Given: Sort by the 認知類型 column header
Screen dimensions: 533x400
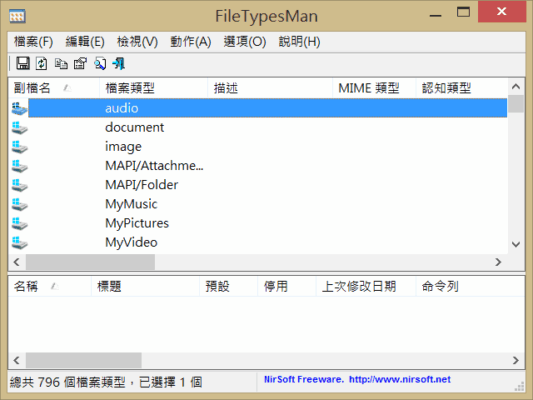Looking at the screenshot, I should [462, 88].
